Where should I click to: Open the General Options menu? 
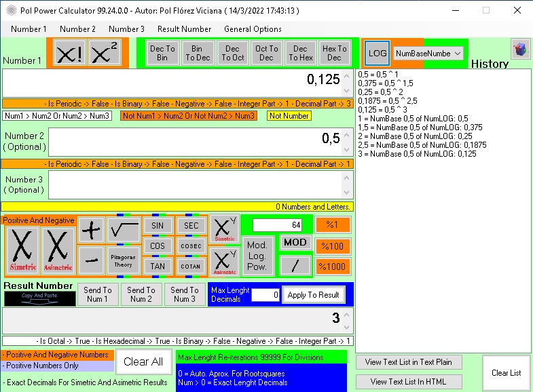tap(253, 29)
